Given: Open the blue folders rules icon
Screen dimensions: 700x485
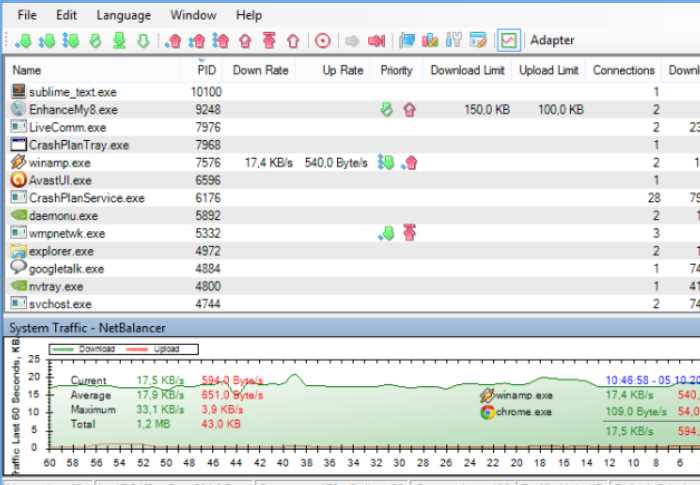Looking at the screenshot, I should pos(407,41).
